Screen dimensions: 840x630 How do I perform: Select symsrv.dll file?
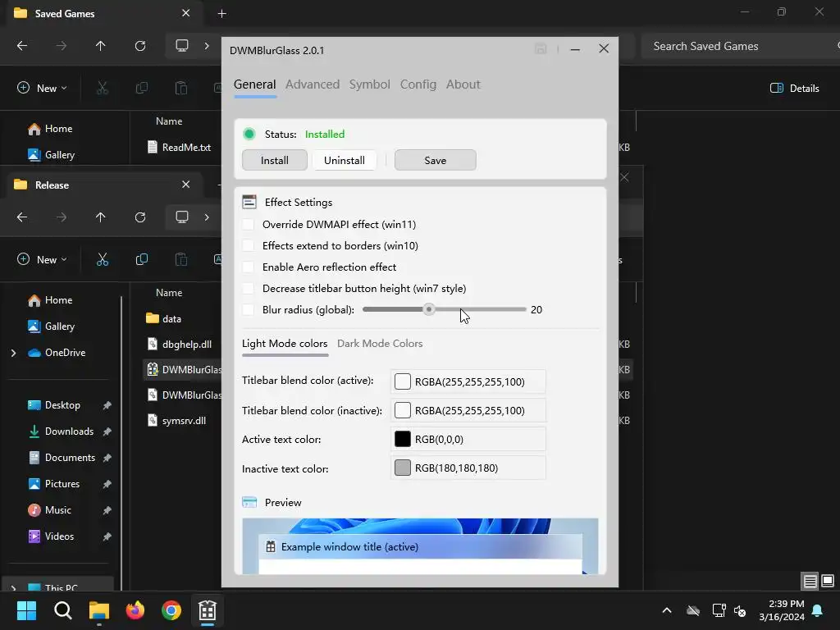coord(177,421)
